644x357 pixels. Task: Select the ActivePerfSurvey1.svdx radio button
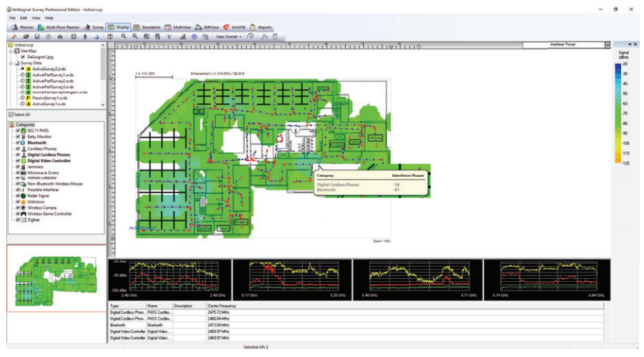23,75
